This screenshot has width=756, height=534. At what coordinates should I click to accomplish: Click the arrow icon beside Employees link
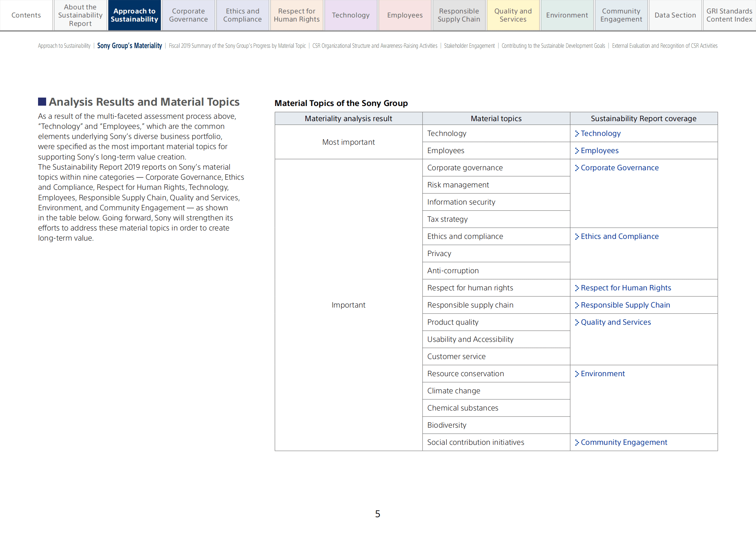(x=577, y=151)
